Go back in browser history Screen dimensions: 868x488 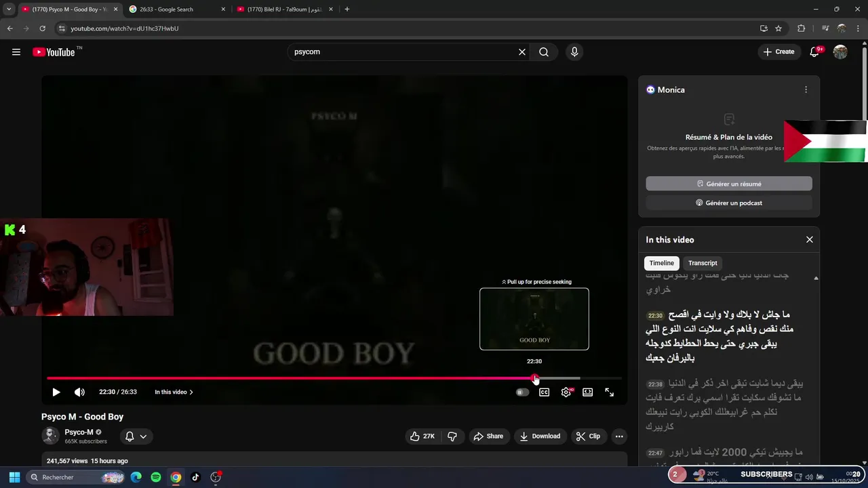(x=9, y=28)
